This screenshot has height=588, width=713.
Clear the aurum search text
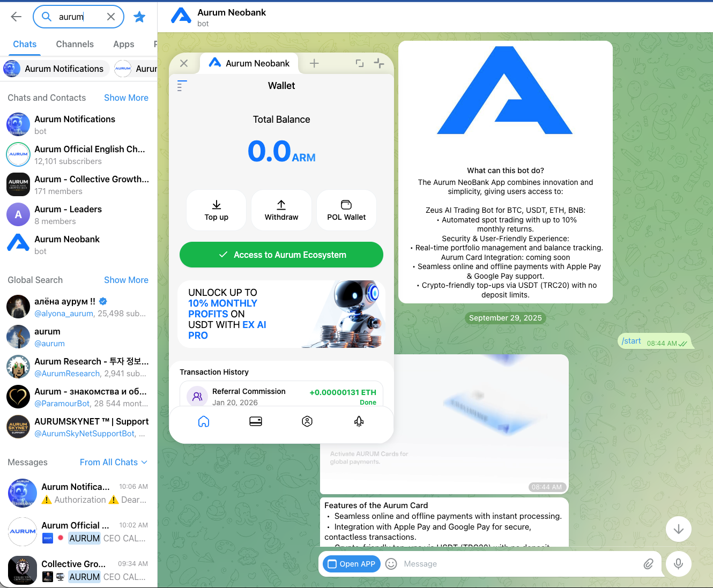[111, 17]
